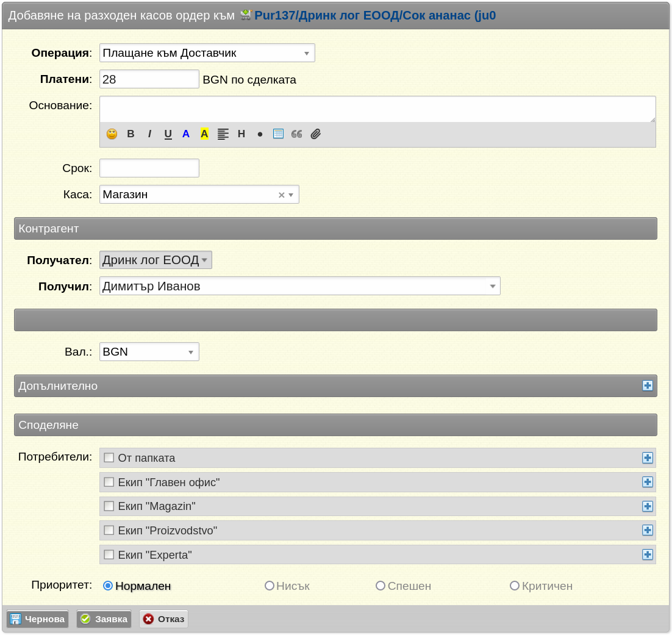Open the Получил Димитър Иванов combobox arrow
This screenshot has height=635, width=672.
click(493, 286)
